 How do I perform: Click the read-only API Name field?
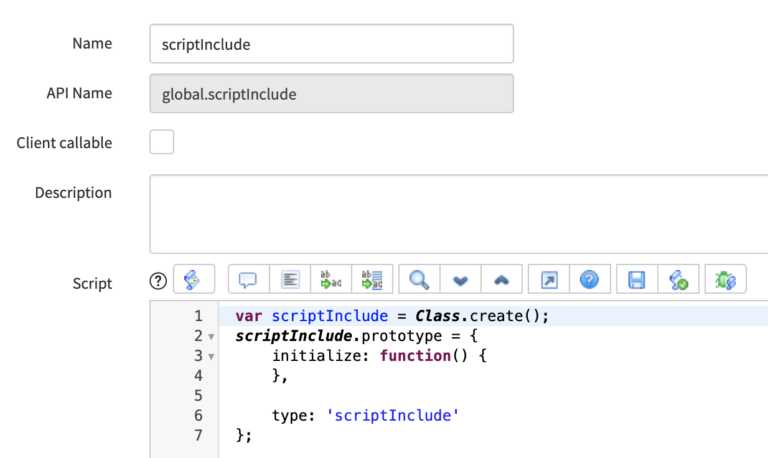(x=331, y=94)
